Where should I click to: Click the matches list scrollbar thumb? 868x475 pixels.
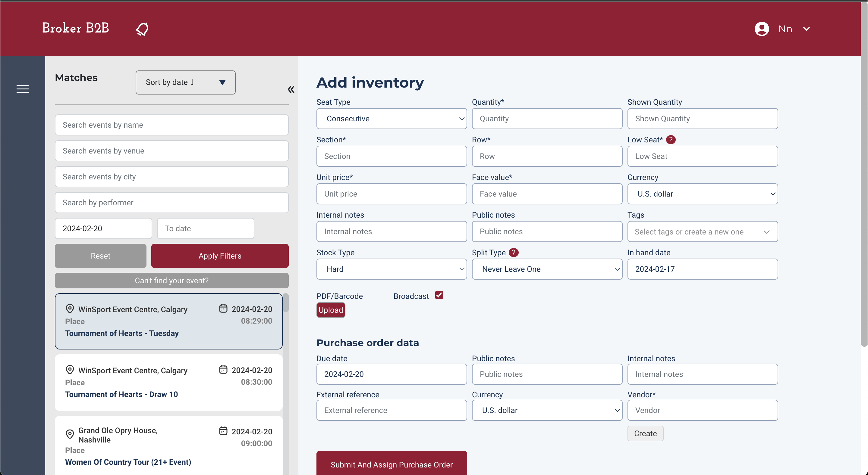286,303
